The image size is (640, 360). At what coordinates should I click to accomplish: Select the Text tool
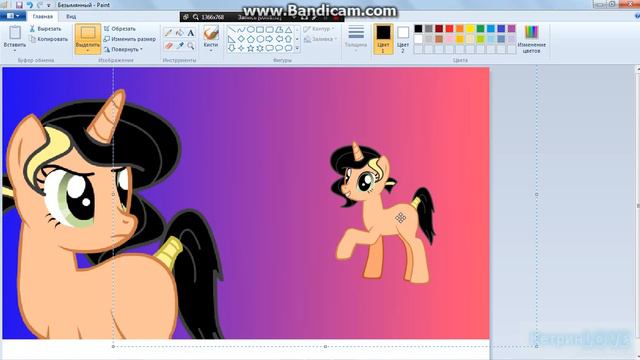[191, 33]
